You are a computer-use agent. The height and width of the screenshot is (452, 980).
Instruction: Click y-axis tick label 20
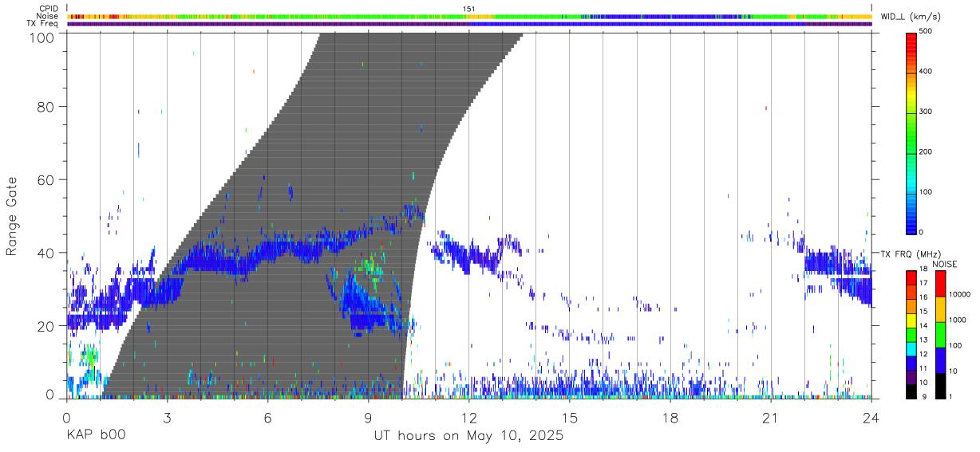[x=45, y=327]
